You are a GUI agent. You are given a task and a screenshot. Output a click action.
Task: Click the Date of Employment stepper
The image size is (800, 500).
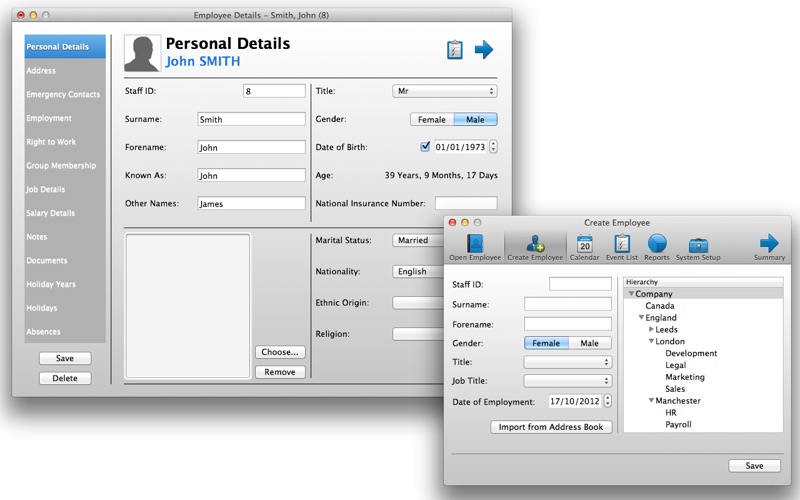coord(607,401)
